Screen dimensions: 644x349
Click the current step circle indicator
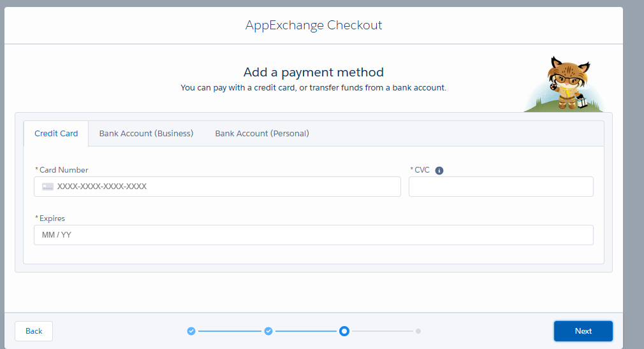(344, 331)
